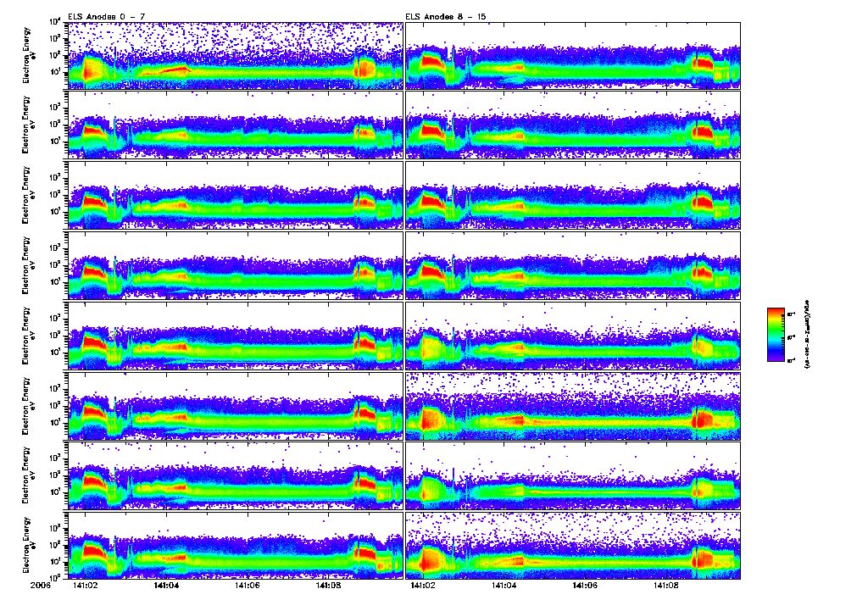
Task: Click the 141:04 tick label under the Anodes 0 - 7 column
Action: pos(166,585)
